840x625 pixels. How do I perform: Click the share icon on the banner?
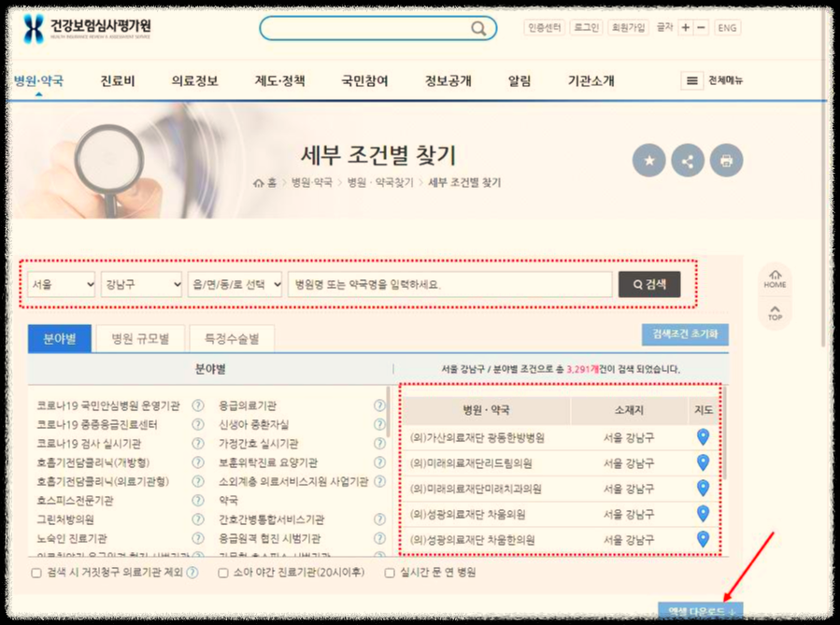[689, 160]
